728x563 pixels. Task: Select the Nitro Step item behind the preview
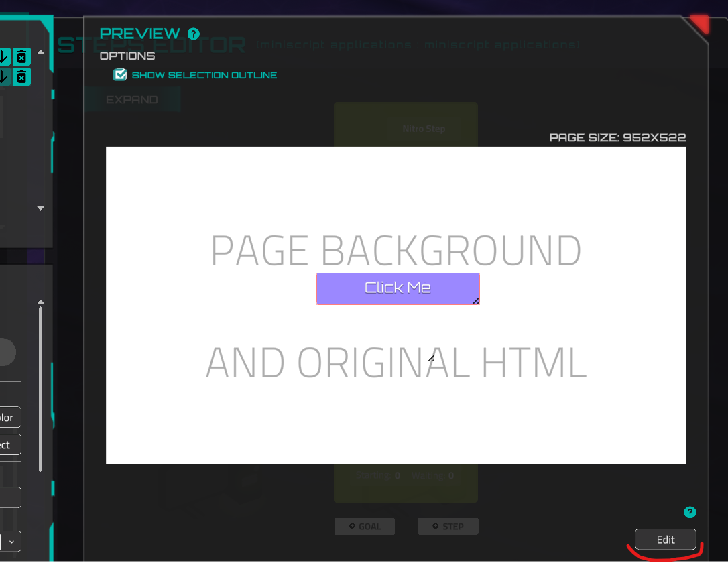coord(424,129)
